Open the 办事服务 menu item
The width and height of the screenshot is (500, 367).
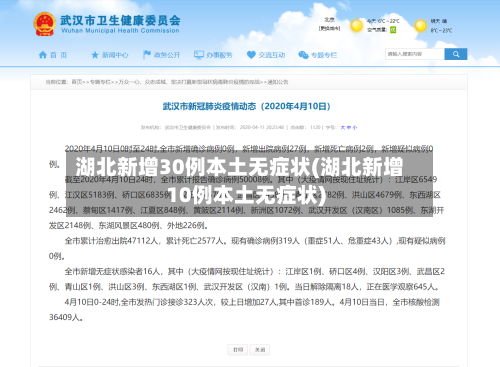point(219,55)
